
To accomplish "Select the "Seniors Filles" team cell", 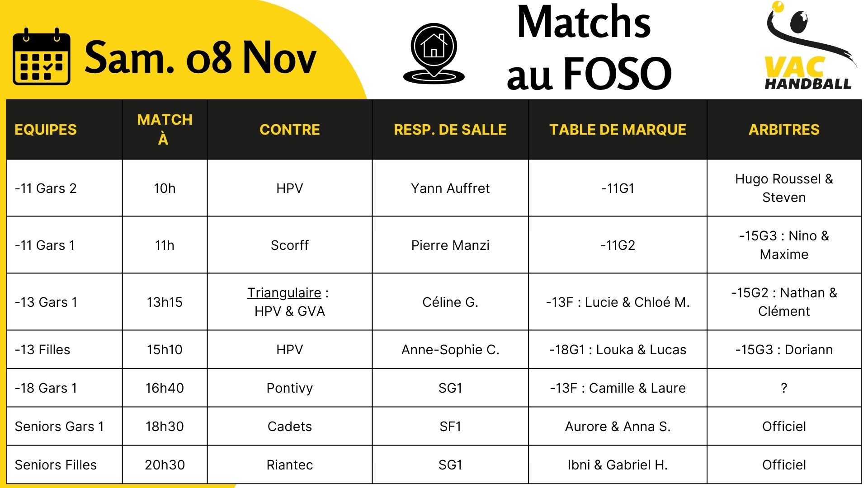I will tap(56, 465).
